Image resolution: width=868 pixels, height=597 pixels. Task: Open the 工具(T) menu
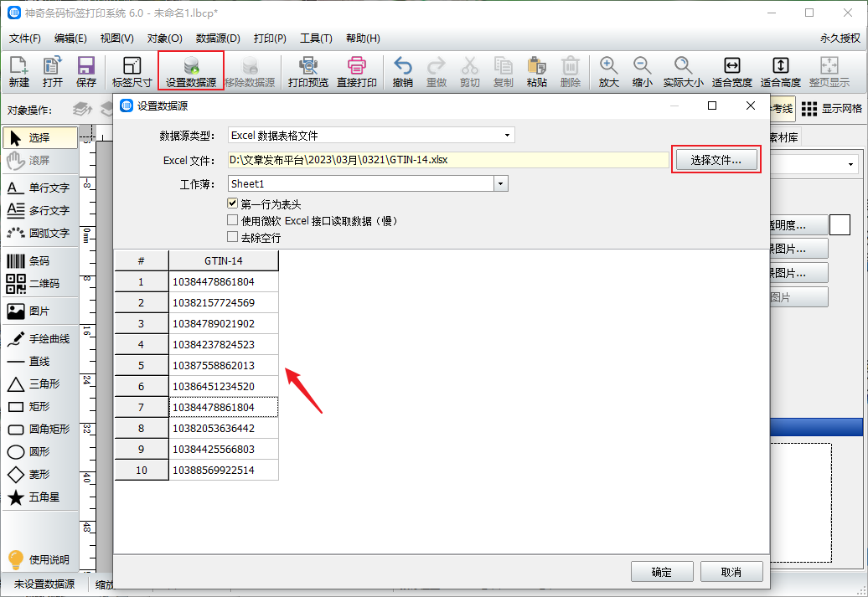[x=316, y=39]
